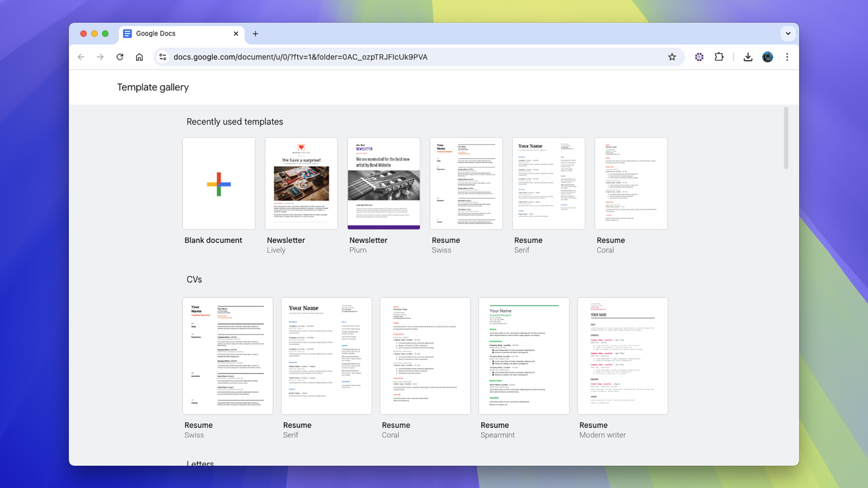Select the Blank document template
The width and height of the screenshot is (868, 488).
coord(218,183)
